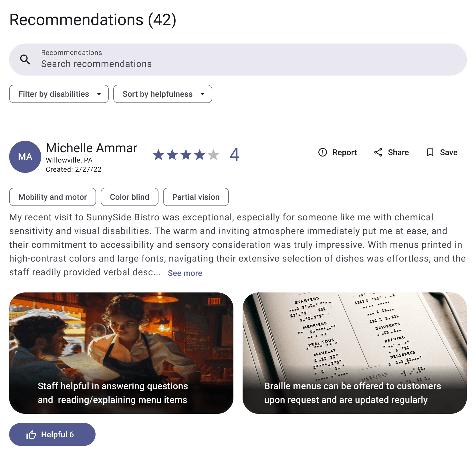The width and height of the screenshot is (476, 455).
Task: Click the Search recommendations field
Action: 238,60
